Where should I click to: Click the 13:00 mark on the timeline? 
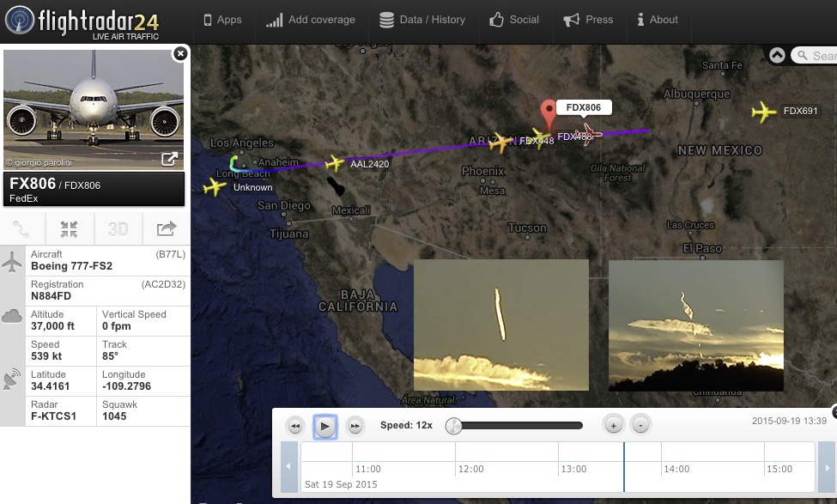[x=573, y=469]
